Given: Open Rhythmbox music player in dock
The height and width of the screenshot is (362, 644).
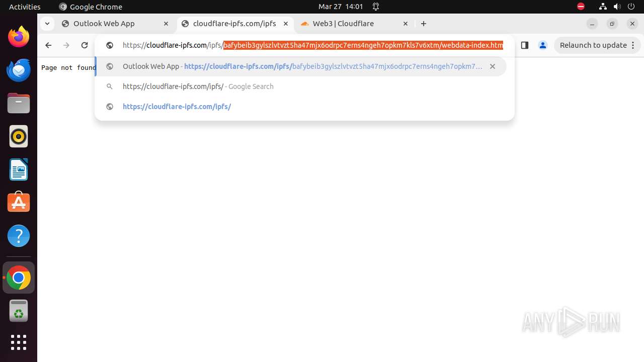Looking at the screenshot, I should (19, 136).
